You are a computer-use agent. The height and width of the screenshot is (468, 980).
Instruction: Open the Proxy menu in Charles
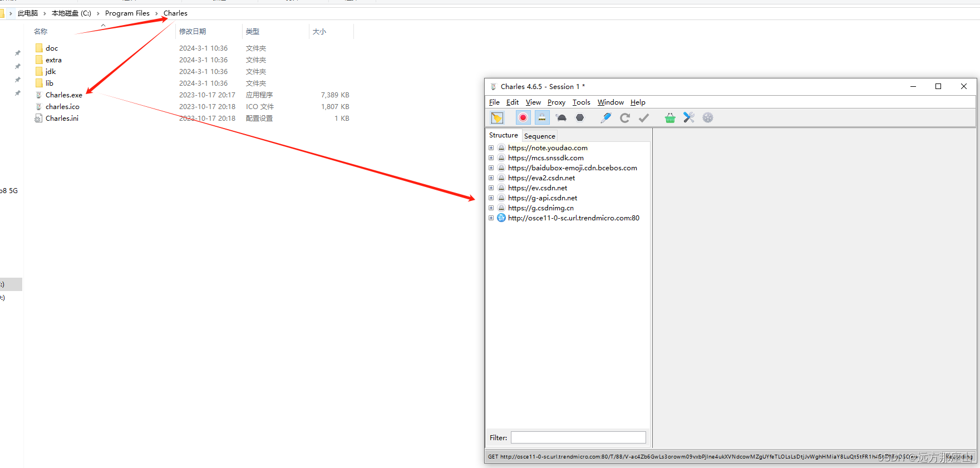tap(556, 102)
